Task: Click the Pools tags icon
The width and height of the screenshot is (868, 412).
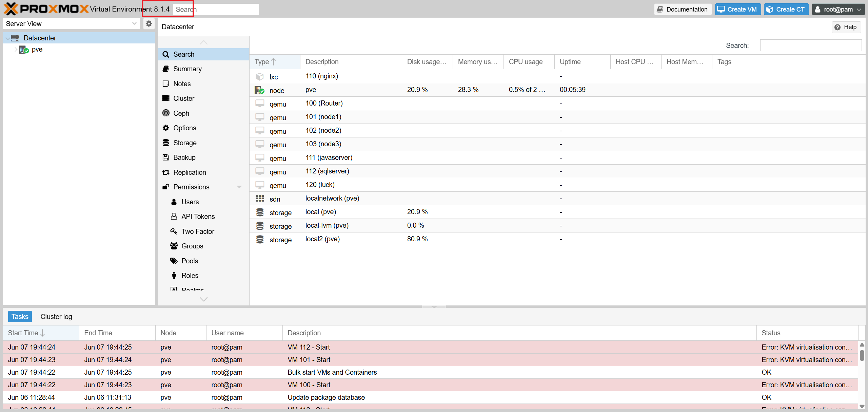Action: (174, 261)
